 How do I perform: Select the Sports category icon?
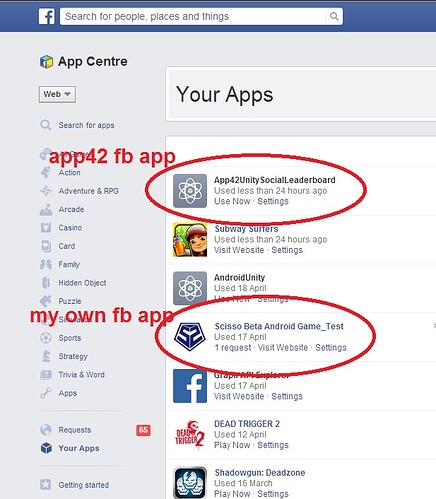click(x=46, y=338)
